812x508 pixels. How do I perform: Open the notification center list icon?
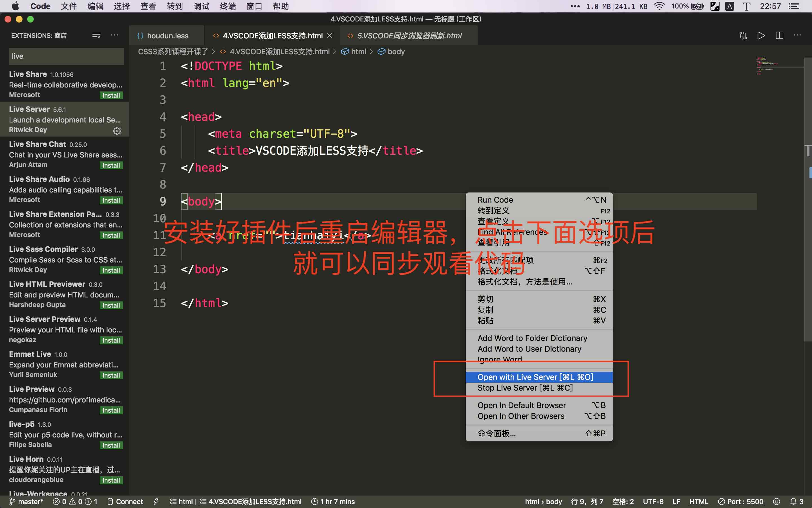tap(794, 6)
